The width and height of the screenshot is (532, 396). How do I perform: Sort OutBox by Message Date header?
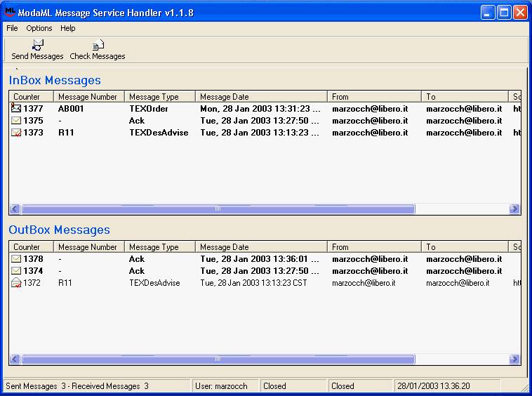(261, 247)
